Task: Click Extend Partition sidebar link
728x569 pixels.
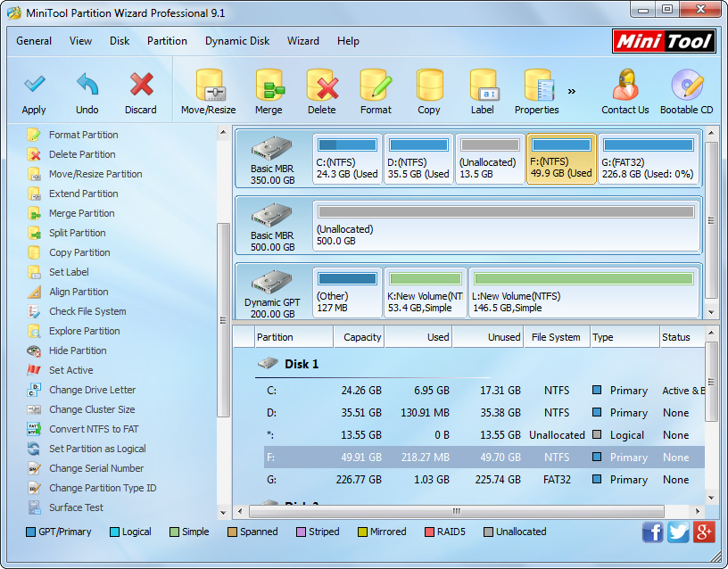Action: click(84, 194)
